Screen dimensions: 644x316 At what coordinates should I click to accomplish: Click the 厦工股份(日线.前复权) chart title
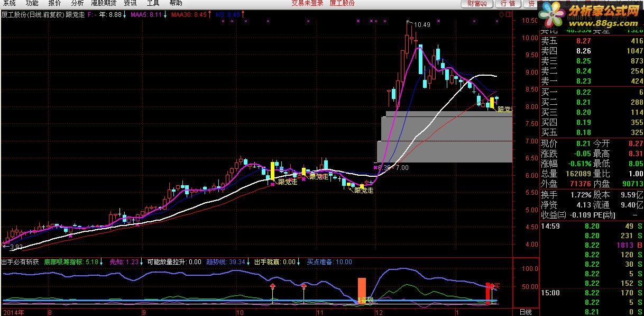pyautogui.click(x=33, y=14)
